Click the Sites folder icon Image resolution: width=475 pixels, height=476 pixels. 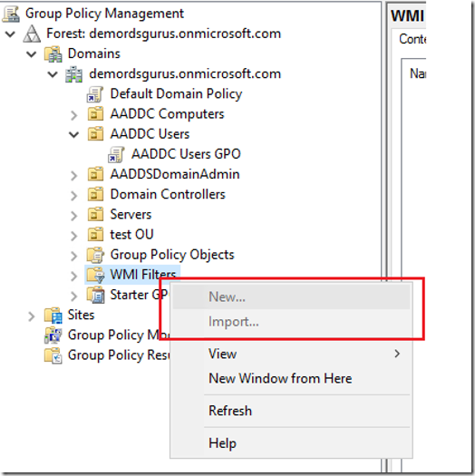coord(53,316)
